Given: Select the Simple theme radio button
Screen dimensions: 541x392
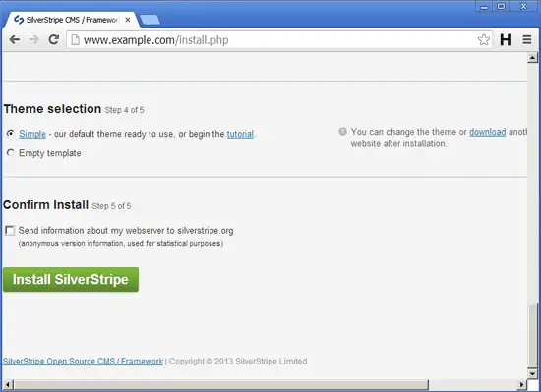Looking at the screenshot, I should (x=11, y=133).
